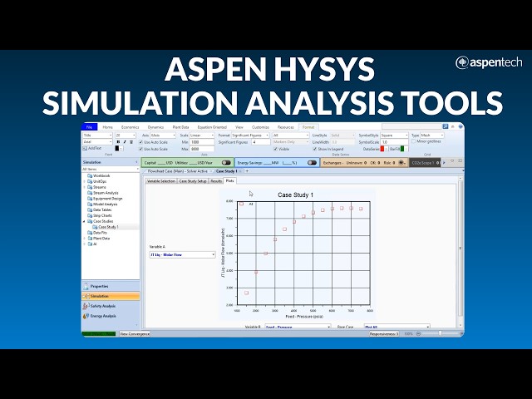Image resolution: width=532 pixels, height=399 pixels.
Task: Expand the Plant Data tree node
Action: coord(84,239)
